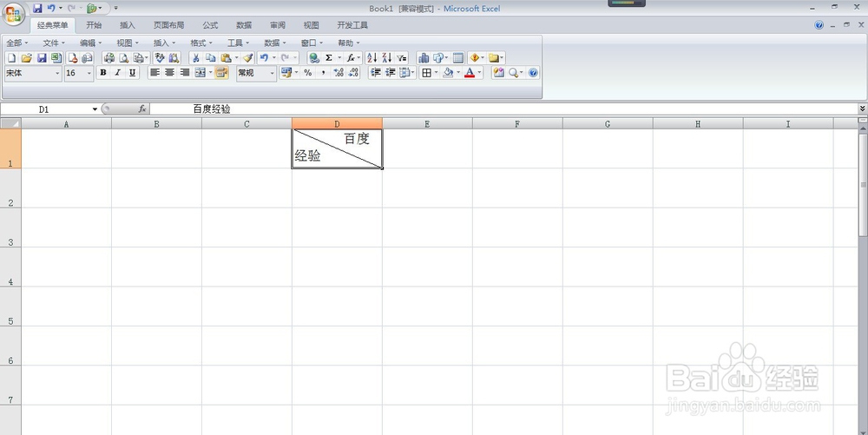Click the New blank workbook icon

[11, 57]
